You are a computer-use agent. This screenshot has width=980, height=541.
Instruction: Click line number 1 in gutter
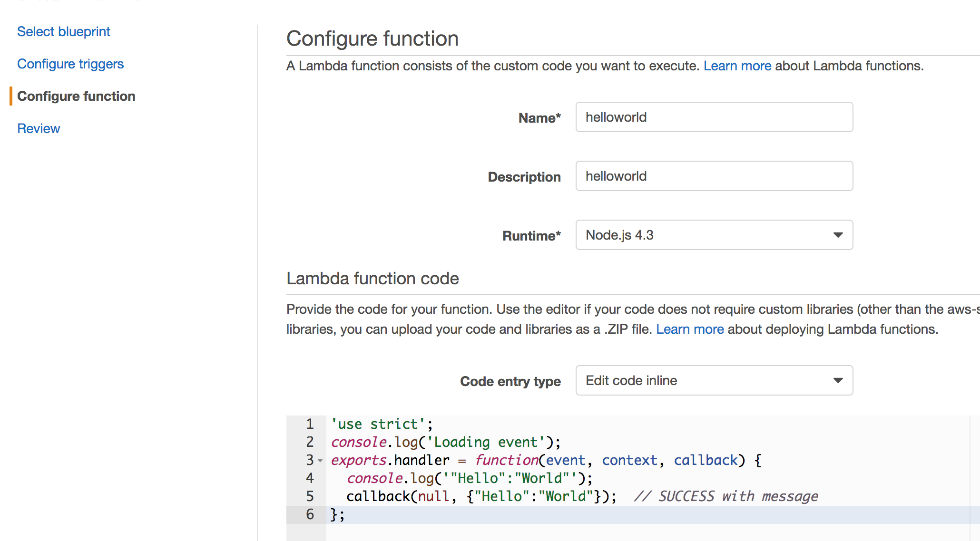pyautogui.click(x=310, y=424)
